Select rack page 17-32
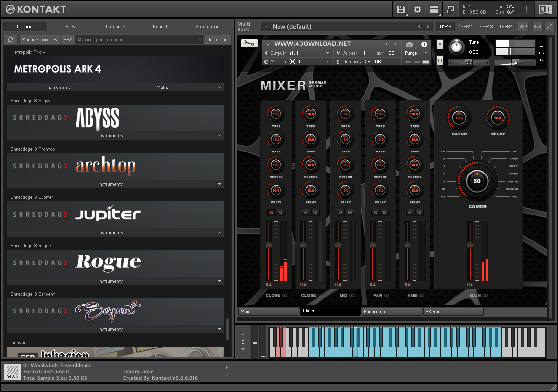558x392 pixels. 465,27
